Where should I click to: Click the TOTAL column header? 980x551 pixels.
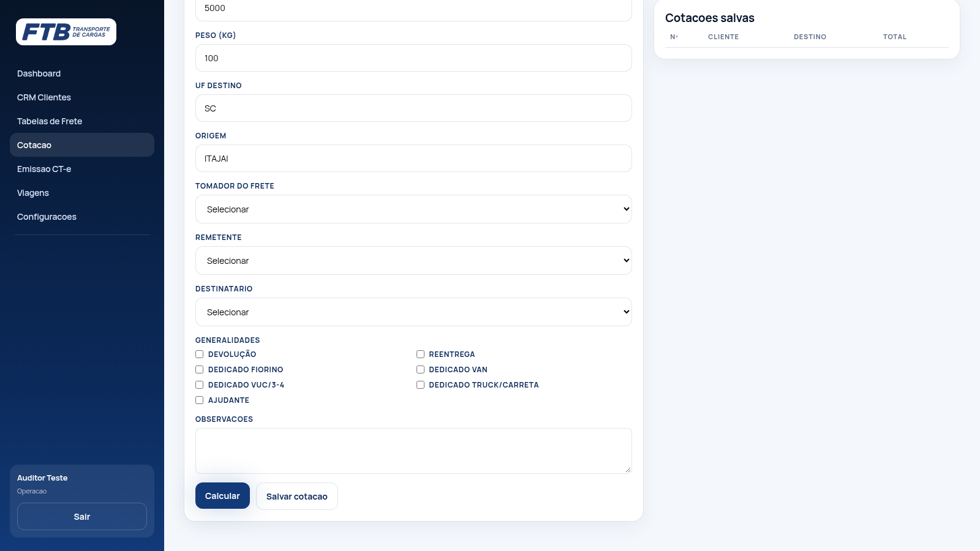point(895,37)
